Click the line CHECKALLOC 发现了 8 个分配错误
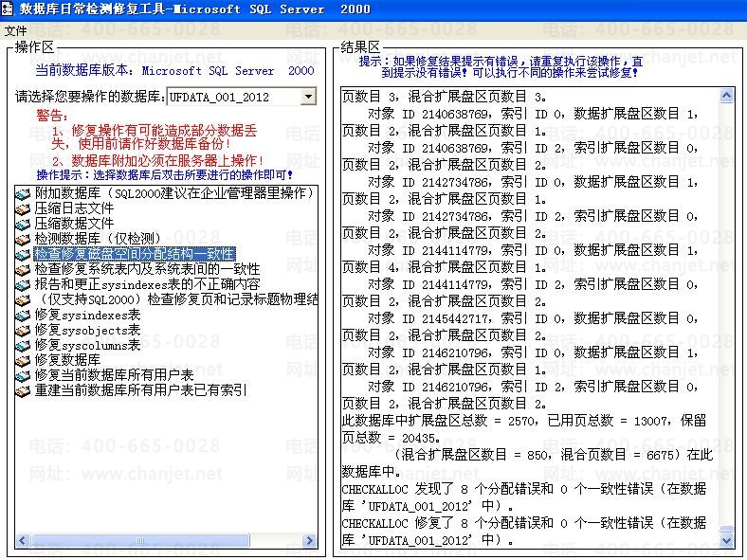Image resolution: width=747 pixels, height=560 pixels. click(x=524, y=489)
